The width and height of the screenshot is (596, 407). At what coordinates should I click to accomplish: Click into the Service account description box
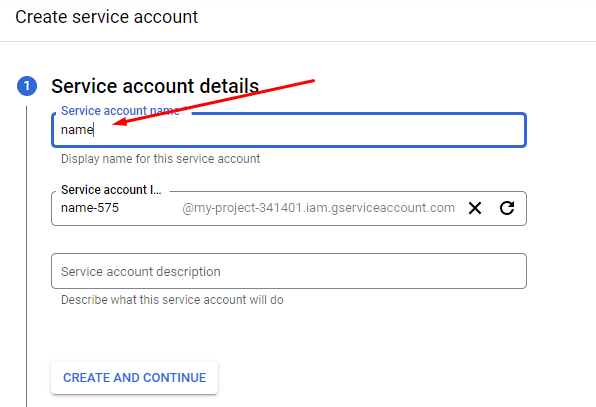tap(289, 271)
